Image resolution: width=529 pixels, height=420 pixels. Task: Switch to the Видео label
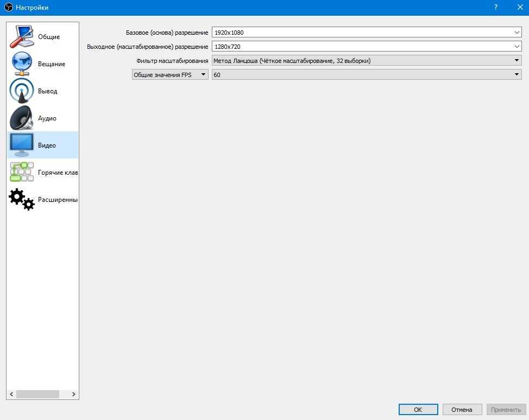47,145
